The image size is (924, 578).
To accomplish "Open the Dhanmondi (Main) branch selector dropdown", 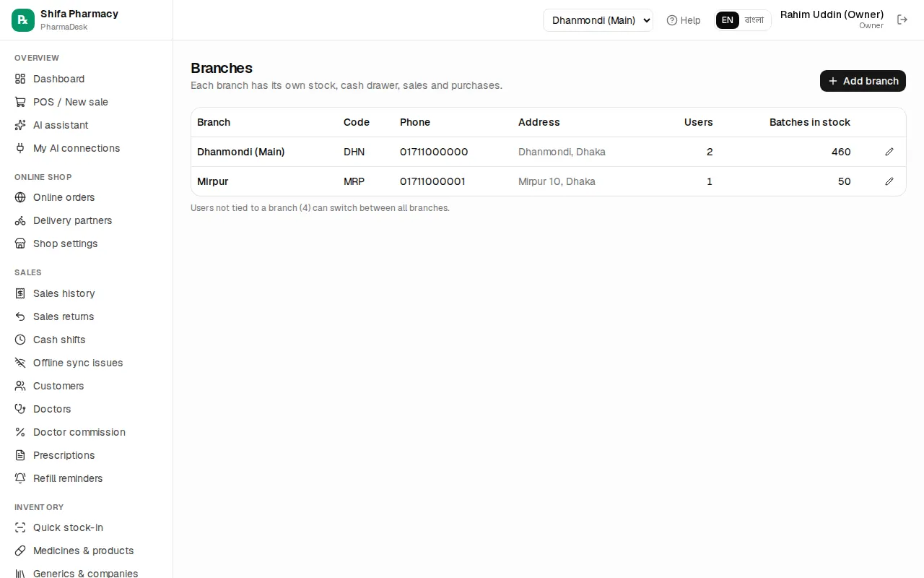I will (x=598, y=20).
